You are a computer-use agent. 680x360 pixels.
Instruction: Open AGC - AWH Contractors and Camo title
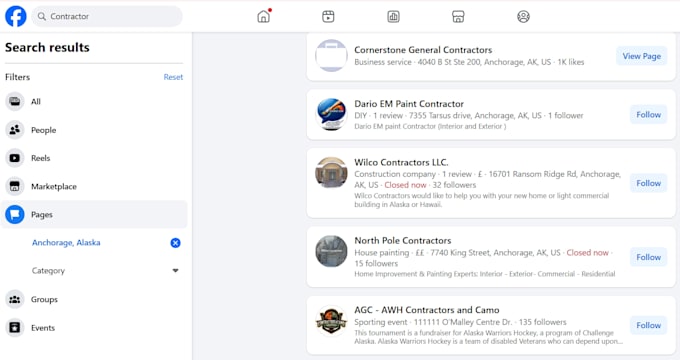(x=427, y=310)
